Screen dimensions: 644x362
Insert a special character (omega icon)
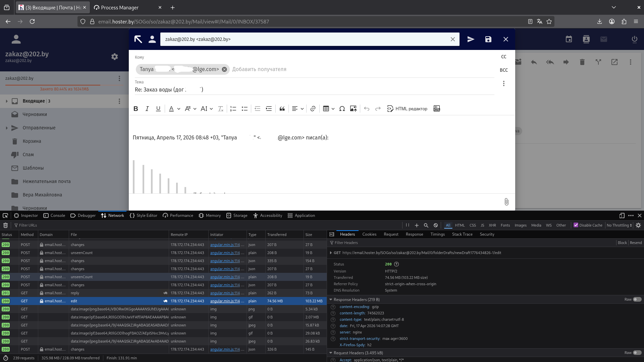[x=342, y=109]
